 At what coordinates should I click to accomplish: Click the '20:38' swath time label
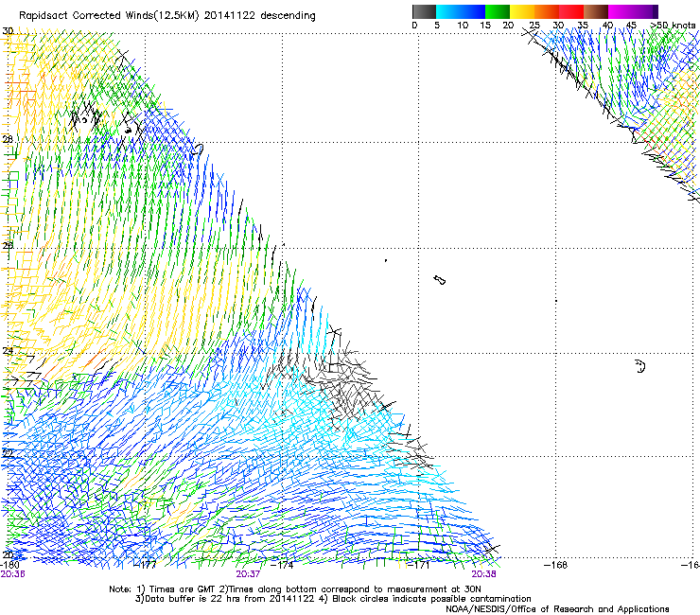484,574
